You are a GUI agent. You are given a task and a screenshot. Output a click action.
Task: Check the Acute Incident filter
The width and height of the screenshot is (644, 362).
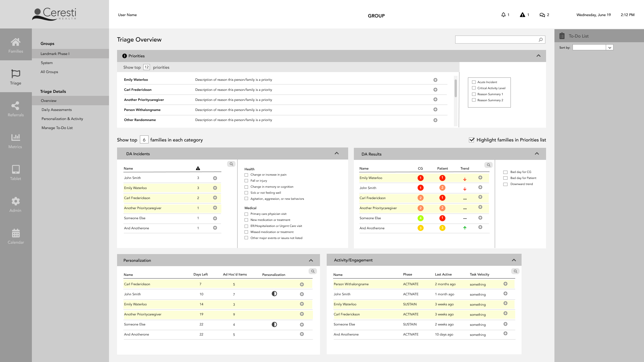474,82
